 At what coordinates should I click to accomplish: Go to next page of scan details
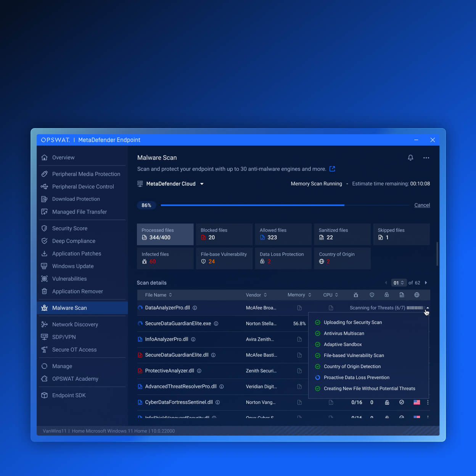[x=426, y=283]
